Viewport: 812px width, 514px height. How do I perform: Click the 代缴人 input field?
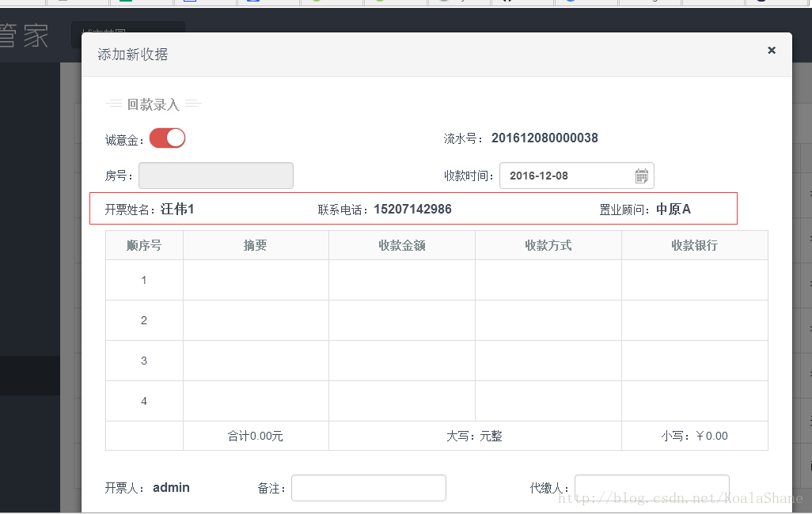tap(652, 488)
